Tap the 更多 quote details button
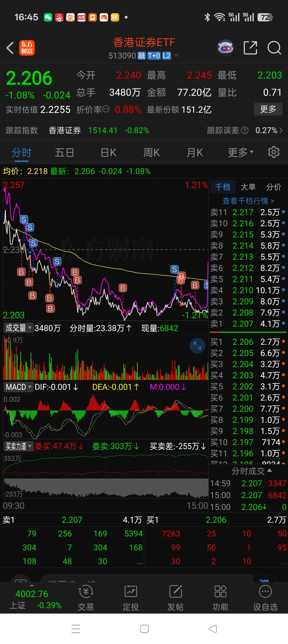Image resolution: width=288 pixels, height=644 pixels. tap(268, 109)
